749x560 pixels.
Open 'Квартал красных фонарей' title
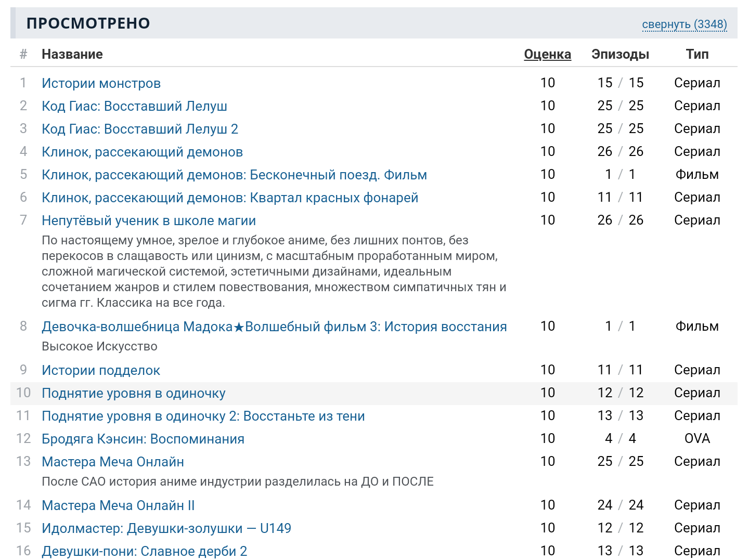pyautogui.click(x=230, y=198)
